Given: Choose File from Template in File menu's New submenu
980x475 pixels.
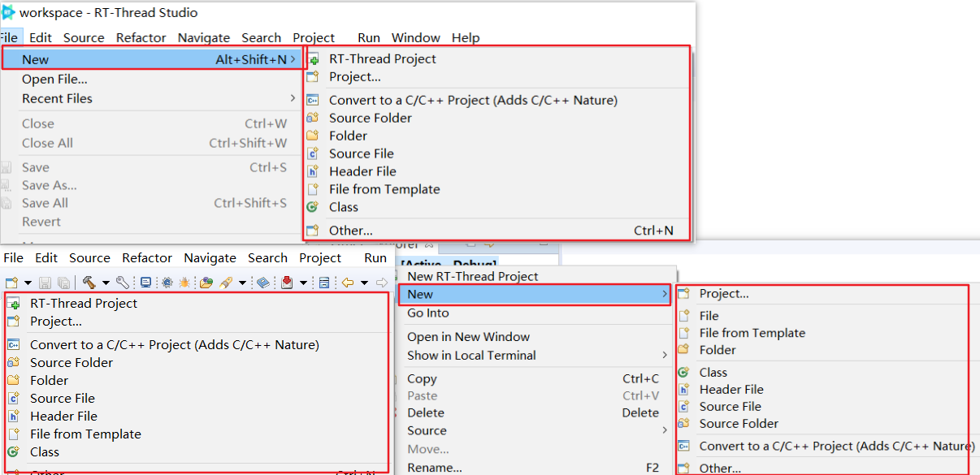Looking at the screenshot, I should point(384,189).
